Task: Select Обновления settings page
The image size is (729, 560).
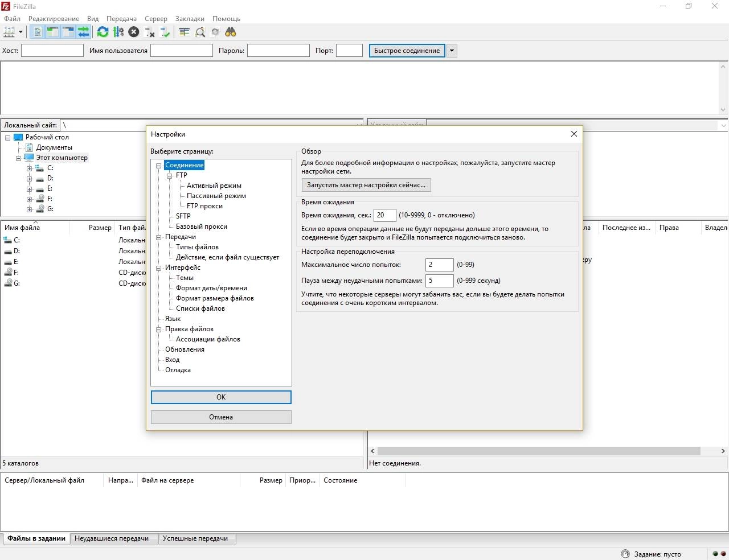Action: (185, 349)
